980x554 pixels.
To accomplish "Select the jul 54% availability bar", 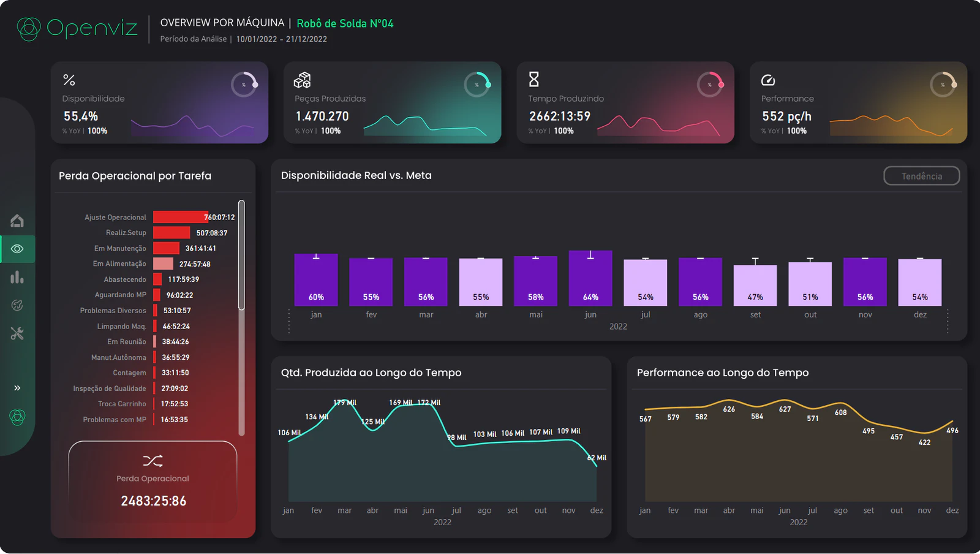I will pyautogui.click(x=646, y=283).
